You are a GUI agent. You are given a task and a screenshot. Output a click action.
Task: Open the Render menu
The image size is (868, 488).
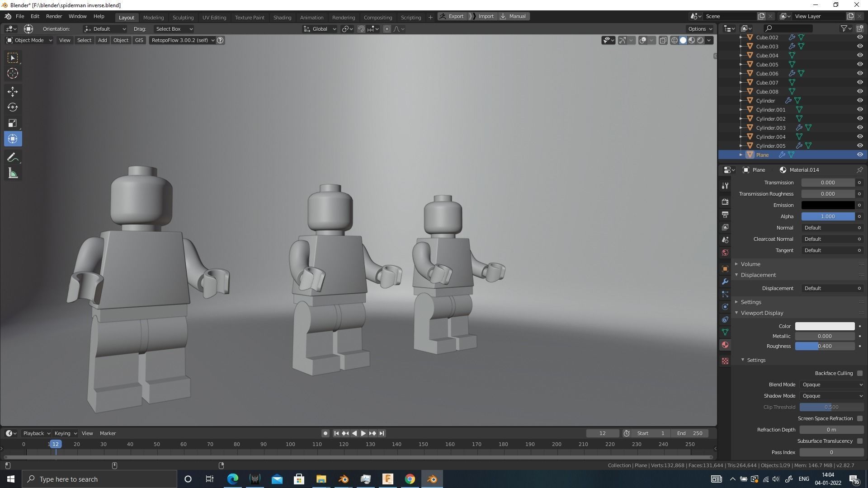pos(54,16)
